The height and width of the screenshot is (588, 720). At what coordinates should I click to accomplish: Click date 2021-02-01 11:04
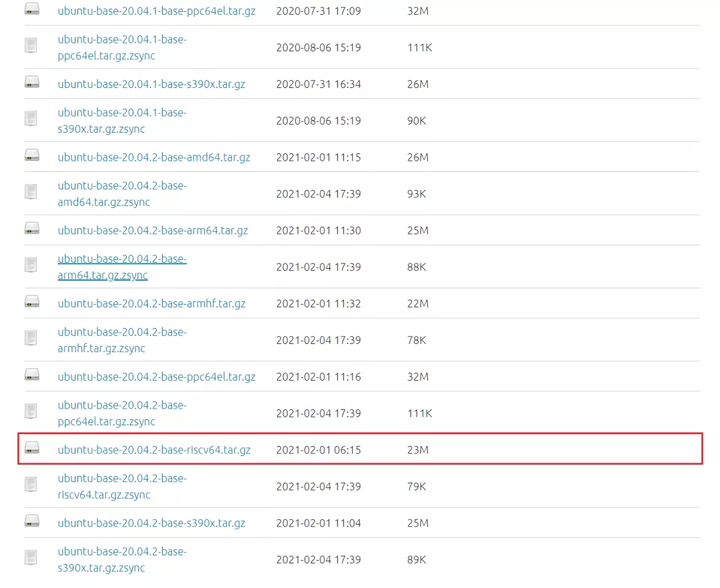(x=319, y=523)
